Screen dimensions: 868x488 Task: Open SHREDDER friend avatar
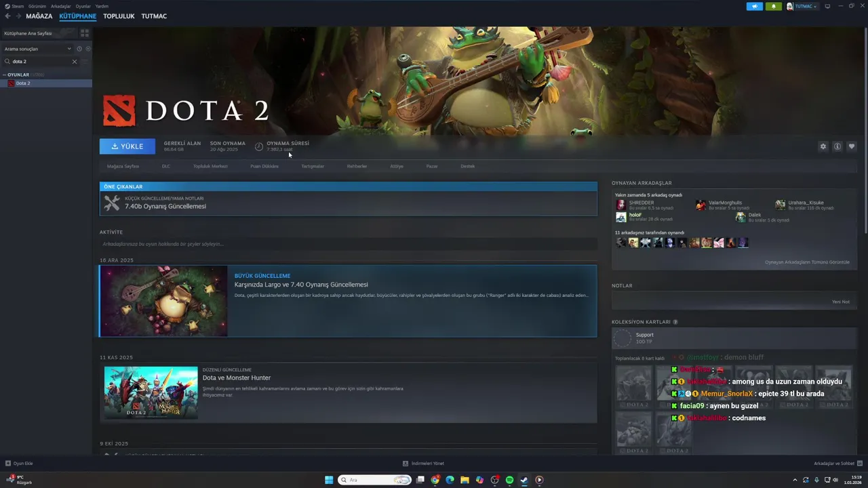pos(620,205)
